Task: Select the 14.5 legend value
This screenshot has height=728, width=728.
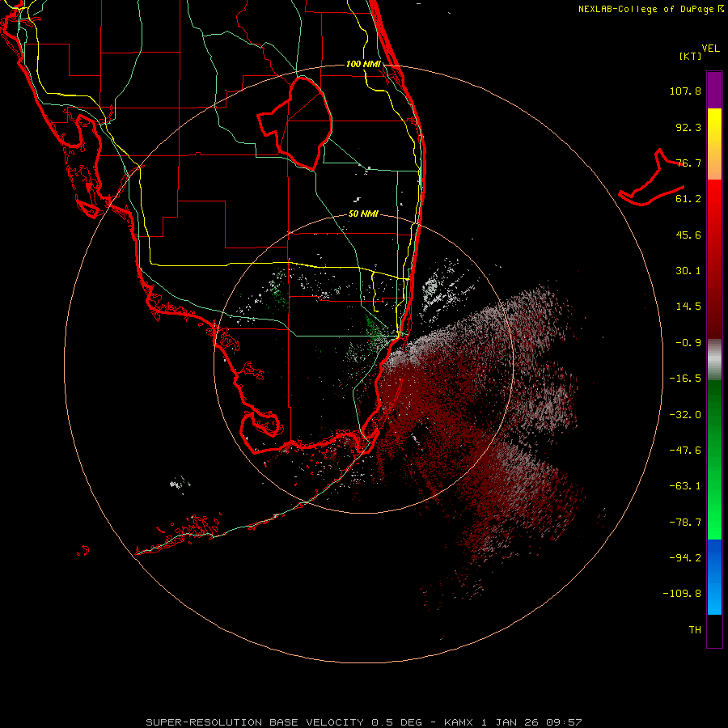Action: 688,307
